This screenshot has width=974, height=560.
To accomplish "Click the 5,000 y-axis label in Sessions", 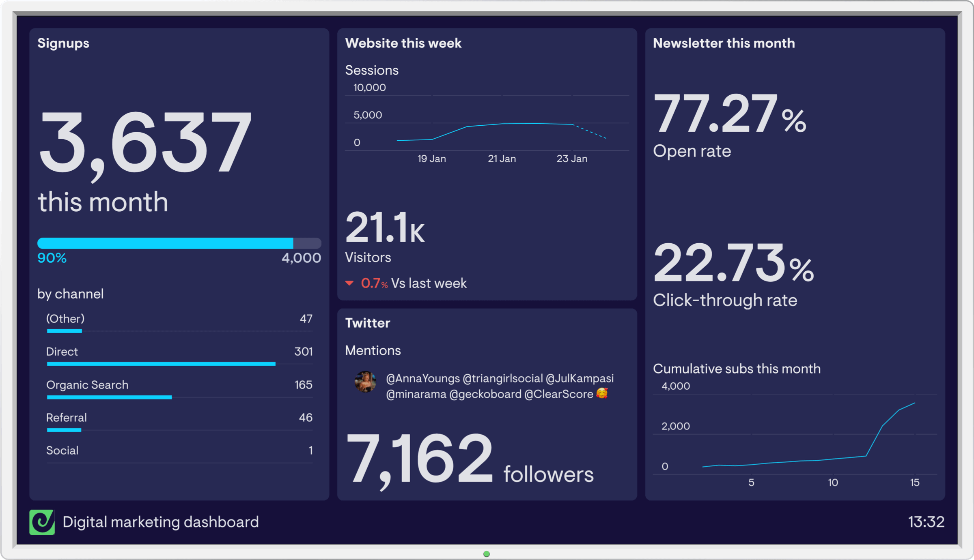I will click(x=368, y=115).
